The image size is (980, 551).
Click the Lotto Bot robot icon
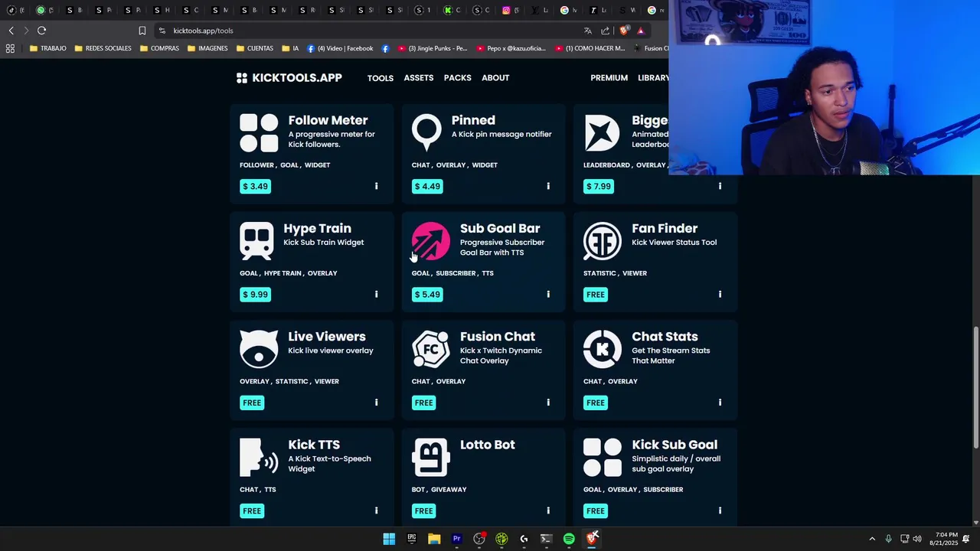point(430,457)
